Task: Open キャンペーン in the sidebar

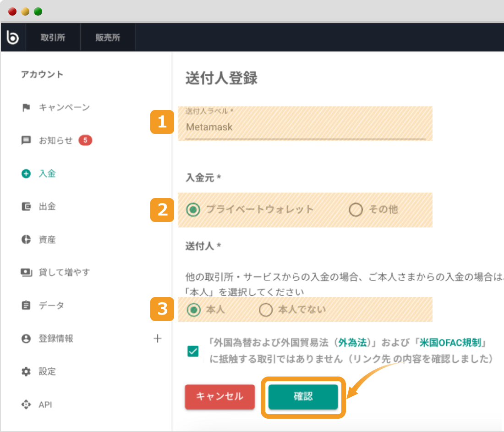Action: pyautogui.click(x=64, y=107)
